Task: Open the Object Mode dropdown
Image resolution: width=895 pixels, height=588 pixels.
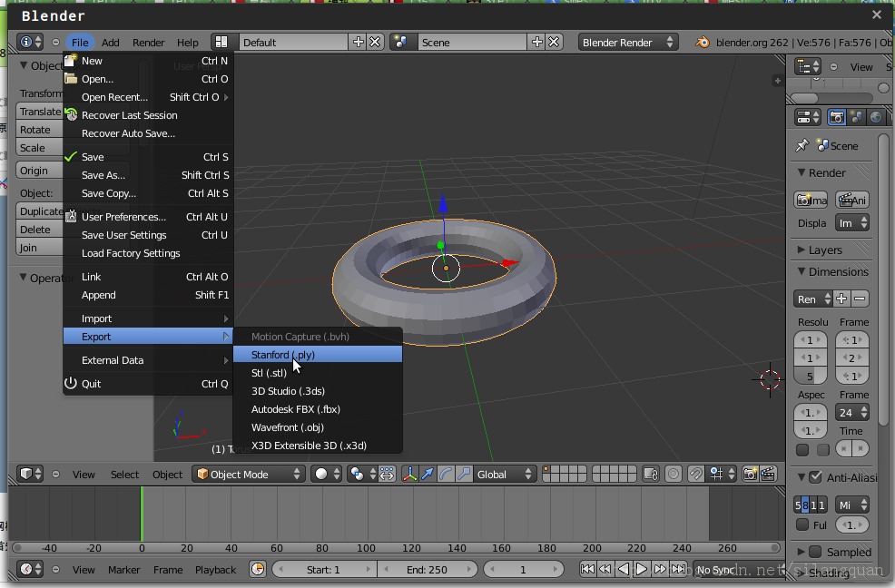Action: 248,474
